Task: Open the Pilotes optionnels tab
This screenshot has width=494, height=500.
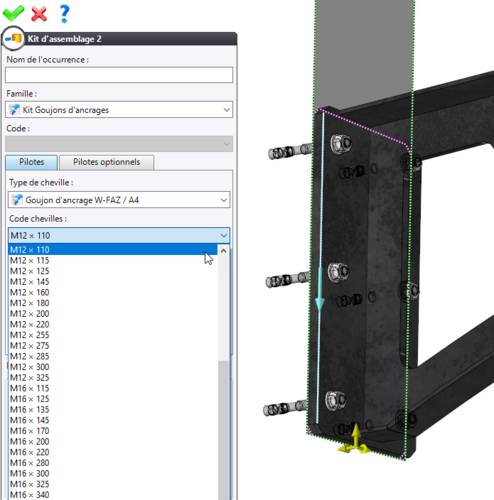Action: pos(107,162)
